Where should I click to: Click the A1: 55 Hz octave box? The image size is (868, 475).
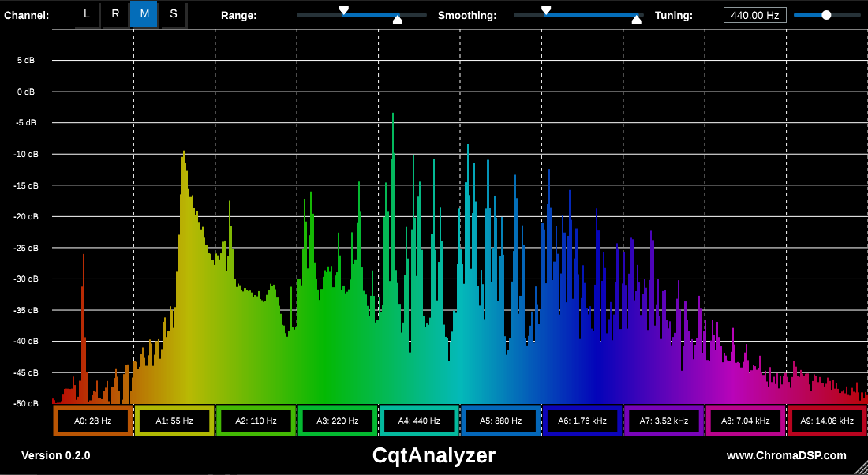click(x=174, y=421)
